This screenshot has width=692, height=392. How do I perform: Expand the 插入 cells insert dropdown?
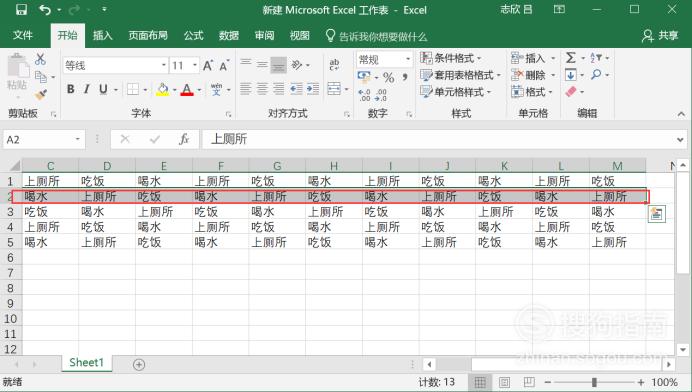tap(533, 58)
